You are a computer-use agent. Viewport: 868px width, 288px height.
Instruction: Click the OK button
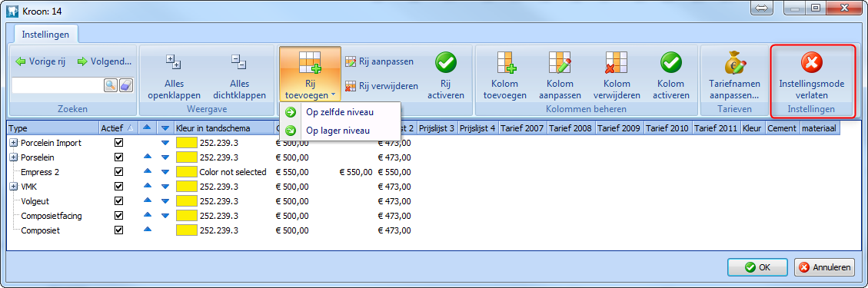758,267
